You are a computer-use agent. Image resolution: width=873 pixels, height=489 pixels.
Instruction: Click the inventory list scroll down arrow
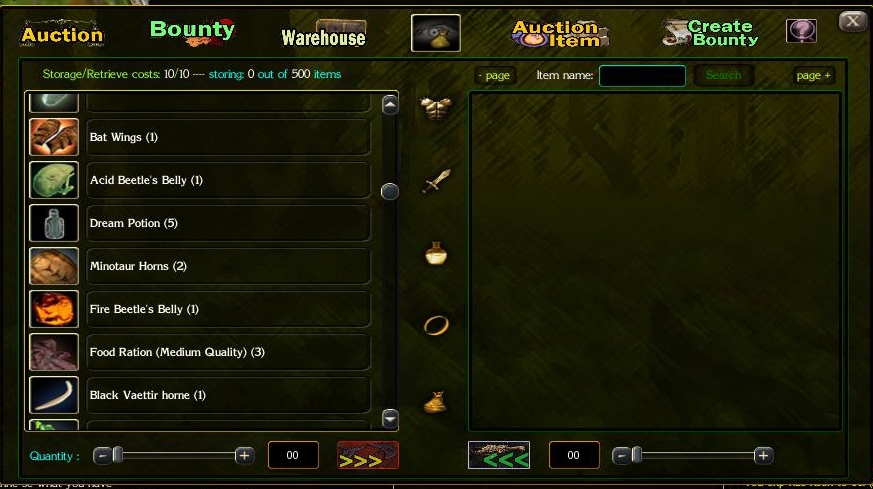tap(390, 418)
